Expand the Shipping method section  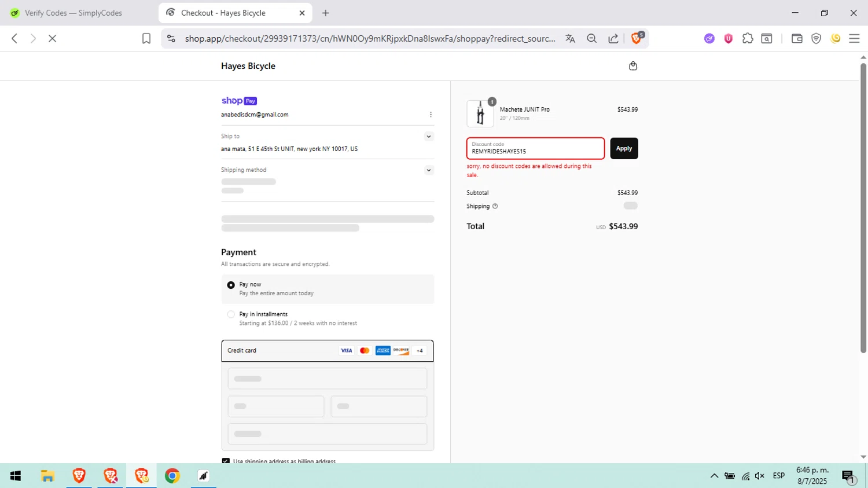pyautogui.click(x=429, y=170)
